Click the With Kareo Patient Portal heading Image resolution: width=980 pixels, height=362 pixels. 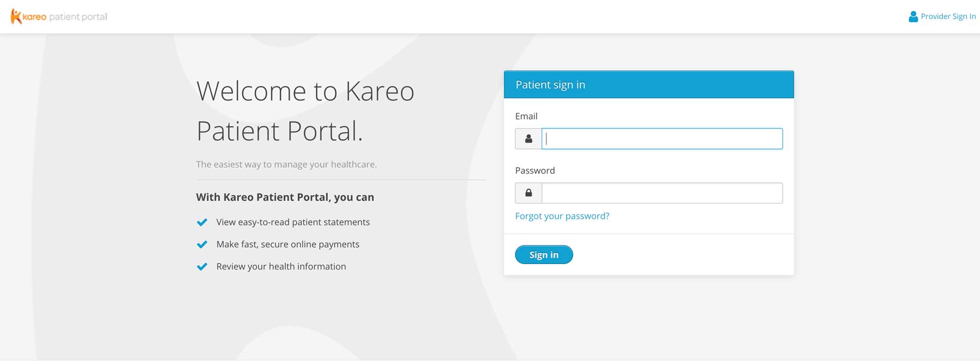click(285, 197)
